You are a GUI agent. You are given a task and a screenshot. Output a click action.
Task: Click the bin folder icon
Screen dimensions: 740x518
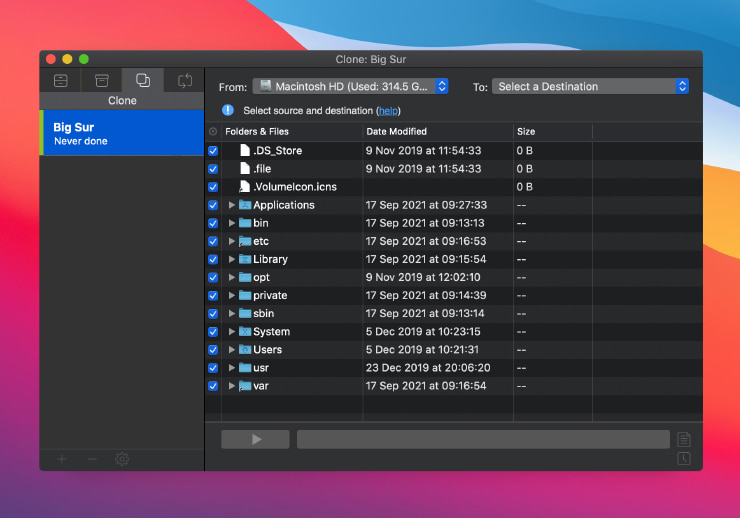[244, 223]
